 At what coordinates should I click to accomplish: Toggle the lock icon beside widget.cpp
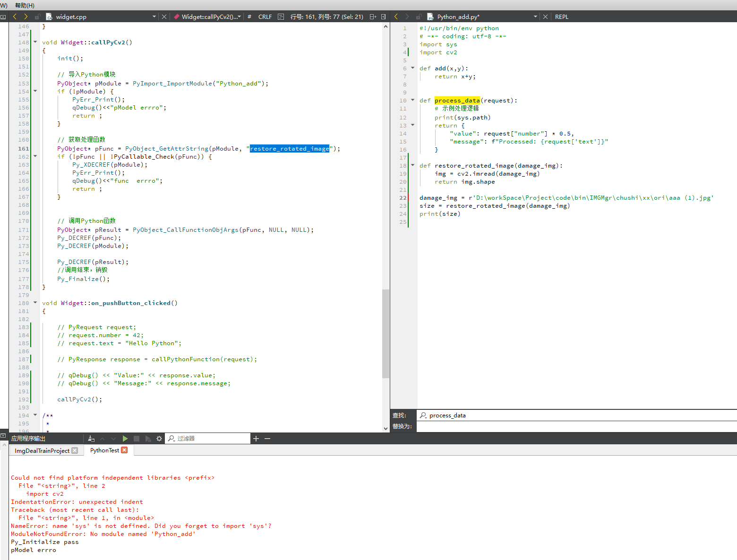click(x=37, y=17)
